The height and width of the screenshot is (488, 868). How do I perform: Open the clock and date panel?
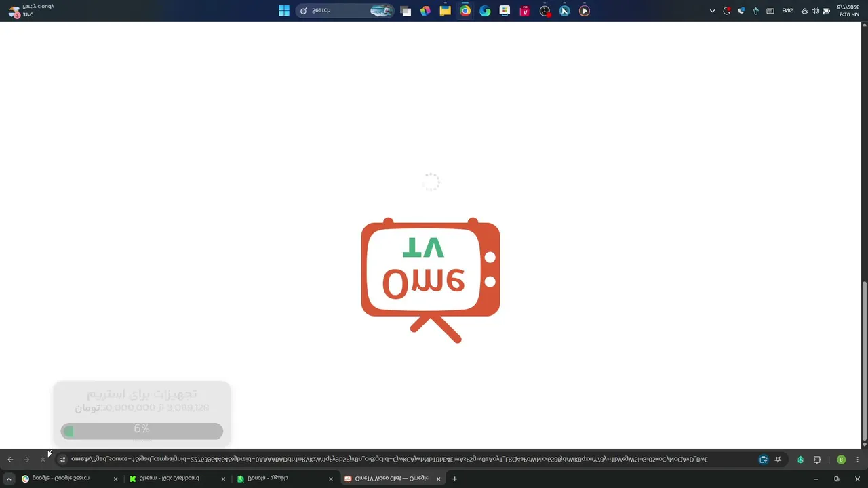(x=849, y=11)
